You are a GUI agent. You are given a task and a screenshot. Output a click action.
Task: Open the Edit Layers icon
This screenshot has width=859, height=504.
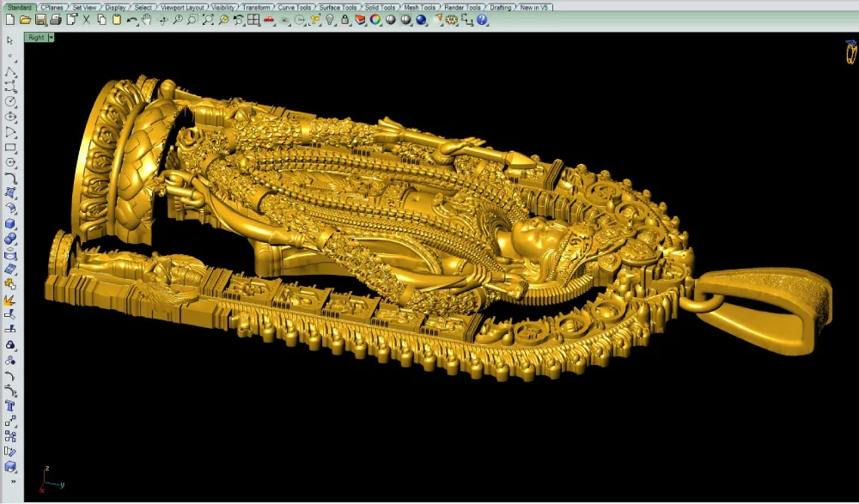click(x=360, y=20)
